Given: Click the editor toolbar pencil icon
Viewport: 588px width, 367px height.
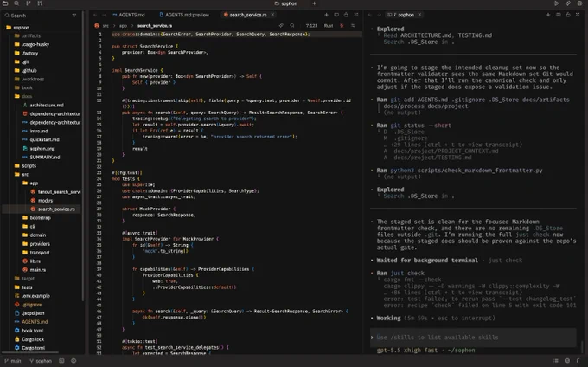Looking at the screenshot, I should 281,25.
